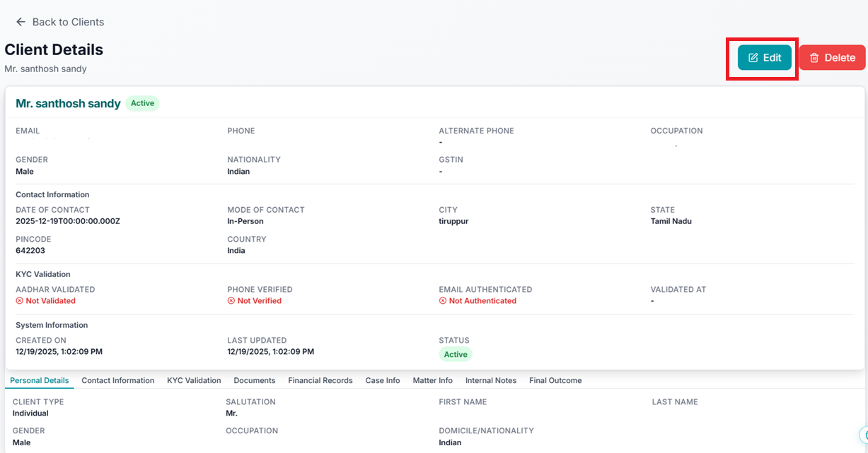Click the pencil icon in Edit button
The height and width of the screenshot is (453, 868).
click(x=753, y=58)
